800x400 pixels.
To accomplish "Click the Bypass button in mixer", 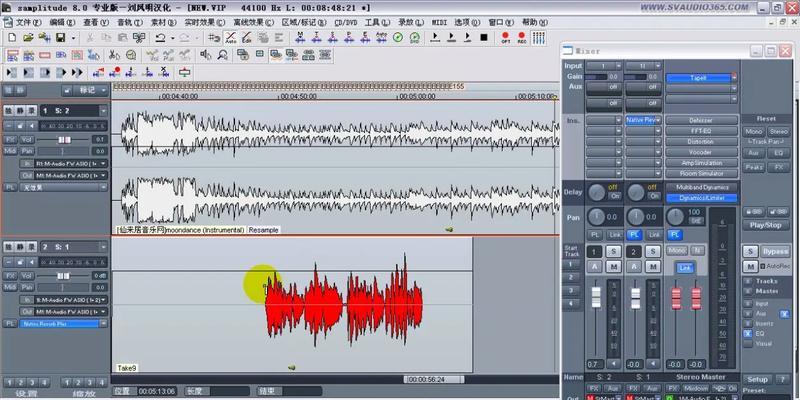I will [775, 252].
